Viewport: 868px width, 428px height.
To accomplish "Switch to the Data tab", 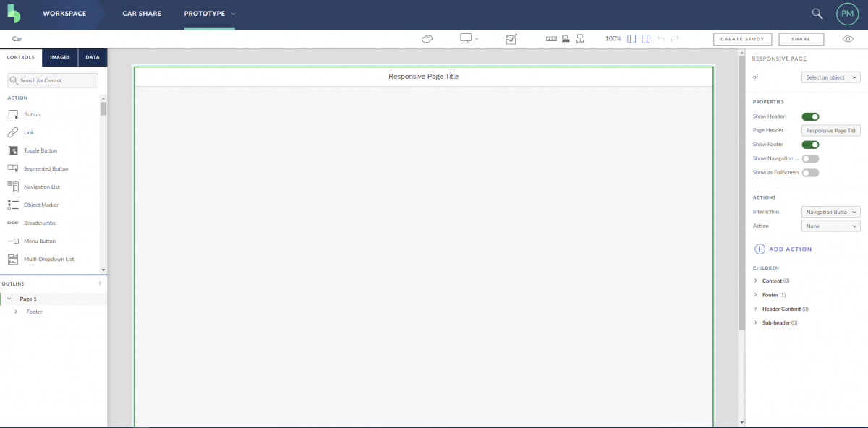I will pyautogui.click(x=93, y=57).
